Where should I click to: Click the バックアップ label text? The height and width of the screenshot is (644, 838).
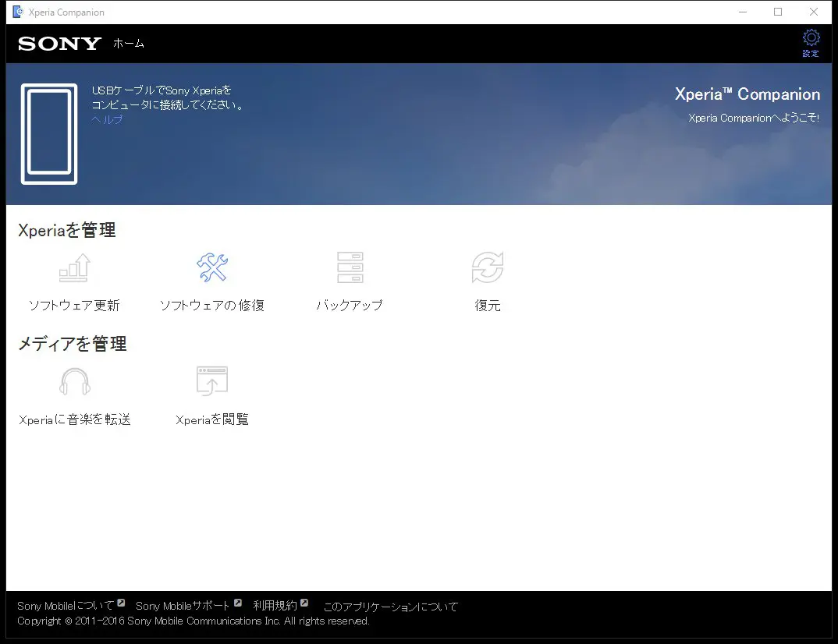350,306
